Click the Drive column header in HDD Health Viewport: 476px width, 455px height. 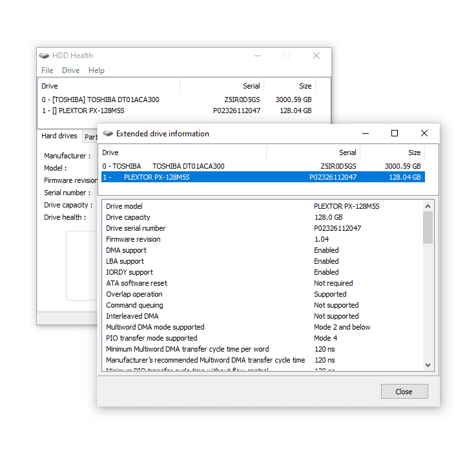coord(109,86)
